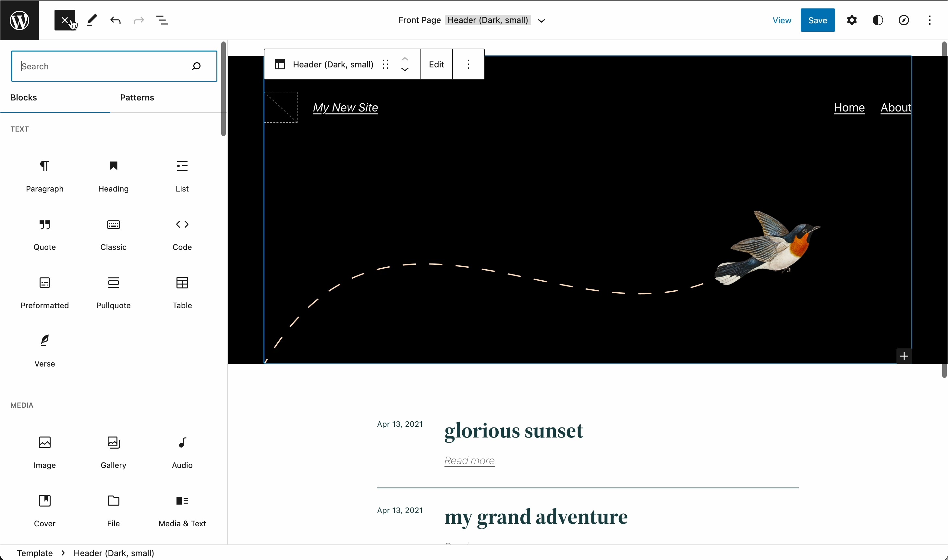This screenshot has width=948, height=560.
Task: Click the undo arrow icon
Action: tap(115, 20)
